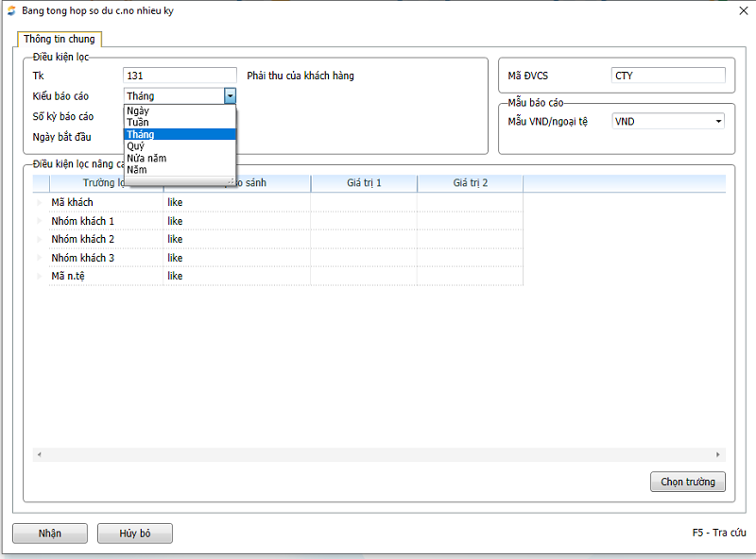Click the Giá trị 2 column header
The image size is (756, 559).
470,183
